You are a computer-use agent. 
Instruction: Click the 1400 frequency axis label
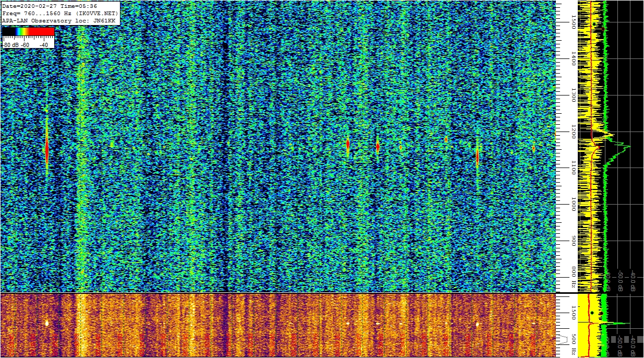tap(573, 58)
